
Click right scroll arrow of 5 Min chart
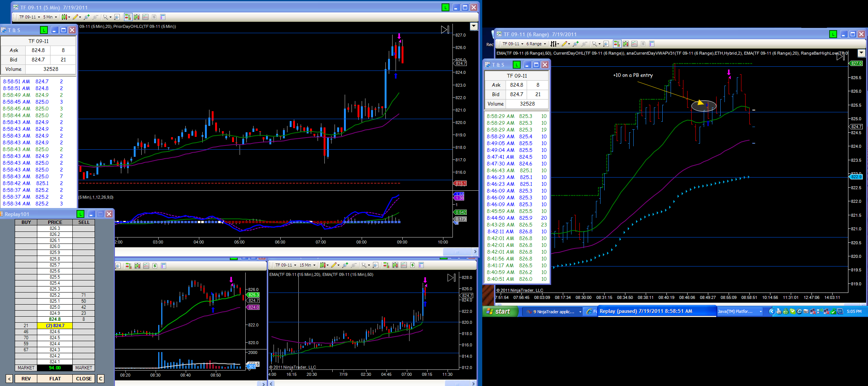(475, 251)
